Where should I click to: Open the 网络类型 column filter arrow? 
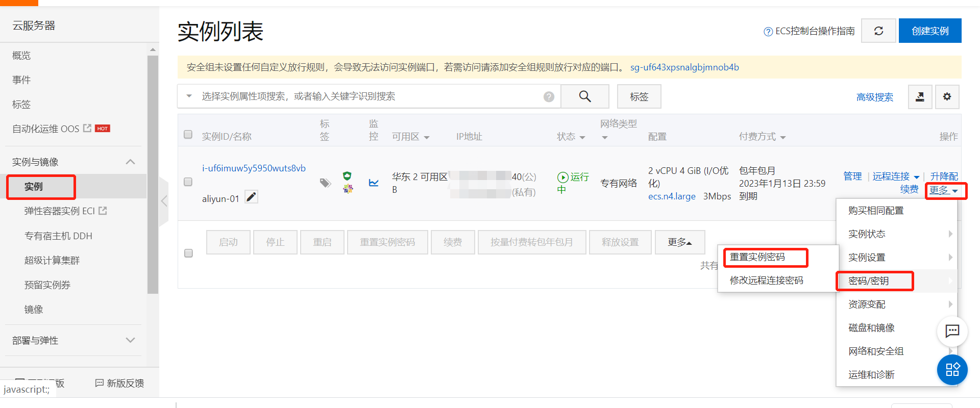click(x=605, y=137)
